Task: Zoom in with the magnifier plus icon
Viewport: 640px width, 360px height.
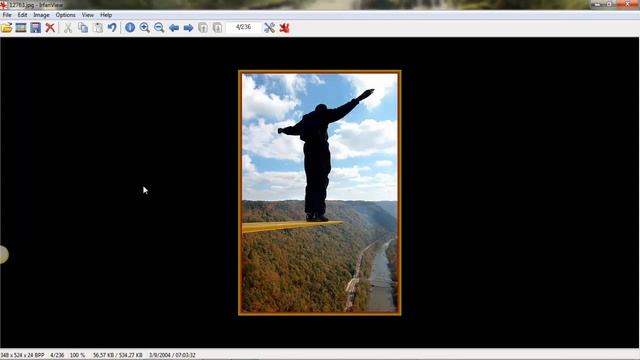Action: tap(144, 27)
